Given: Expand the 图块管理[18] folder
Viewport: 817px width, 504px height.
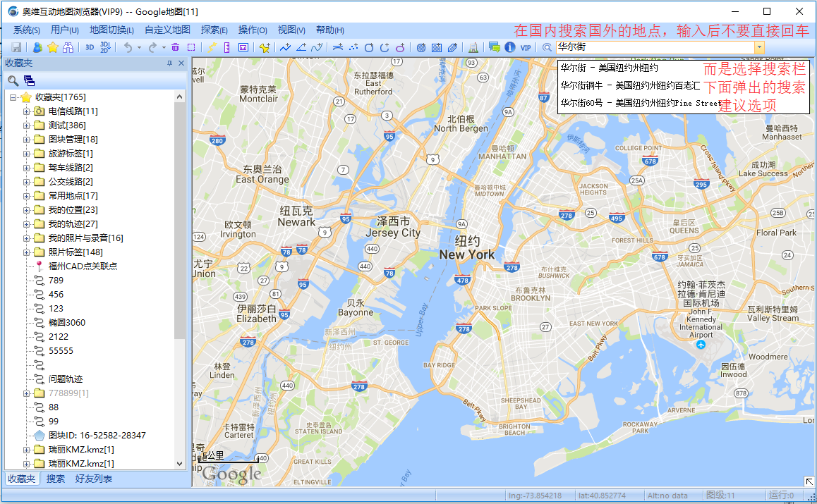Looking at the screenshot, I should (26, 140).
